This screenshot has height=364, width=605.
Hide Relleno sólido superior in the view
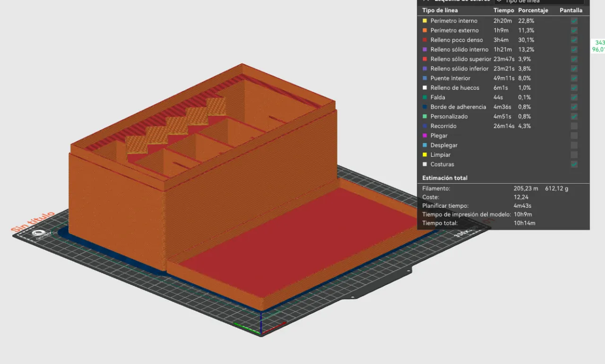click(574, 59)
